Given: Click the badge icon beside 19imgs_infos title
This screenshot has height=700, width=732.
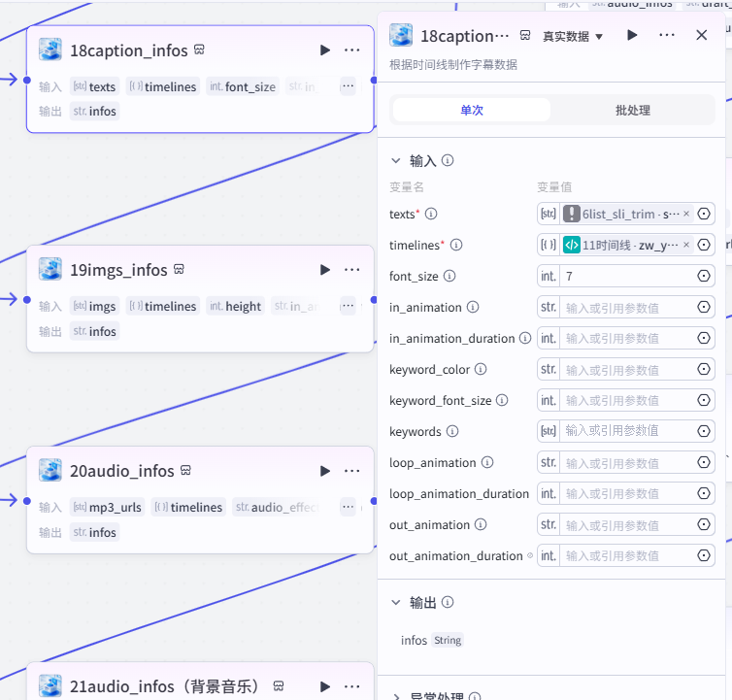Looking at the screenshot, I should (x=179, y=269).
